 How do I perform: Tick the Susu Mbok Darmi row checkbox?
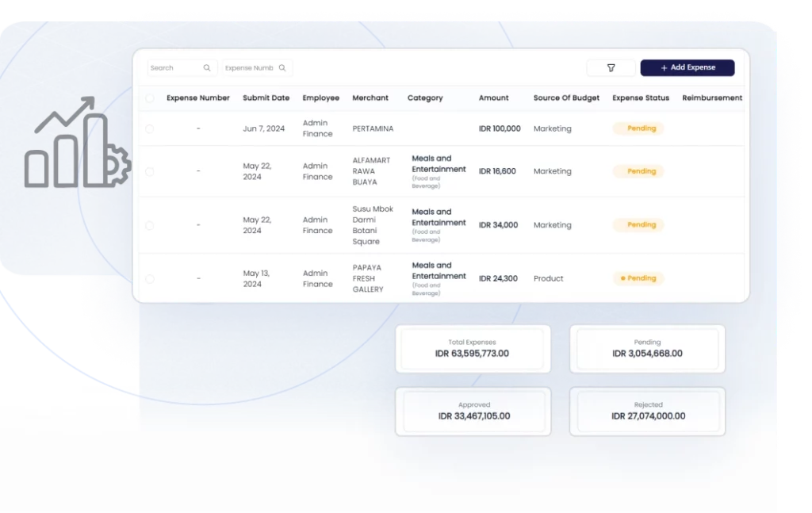click(150, 225)
